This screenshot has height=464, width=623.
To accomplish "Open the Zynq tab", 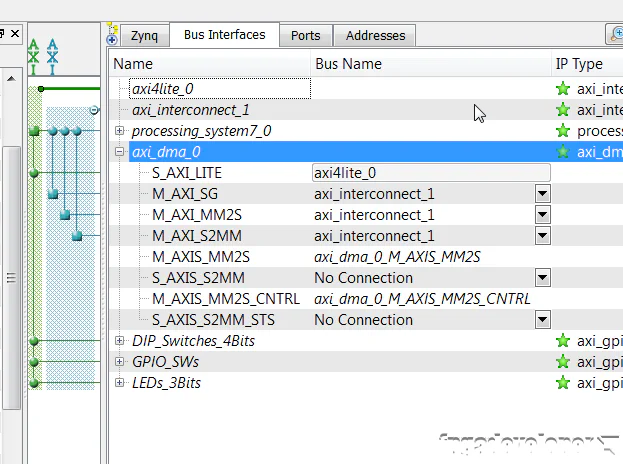I will 142,35.
